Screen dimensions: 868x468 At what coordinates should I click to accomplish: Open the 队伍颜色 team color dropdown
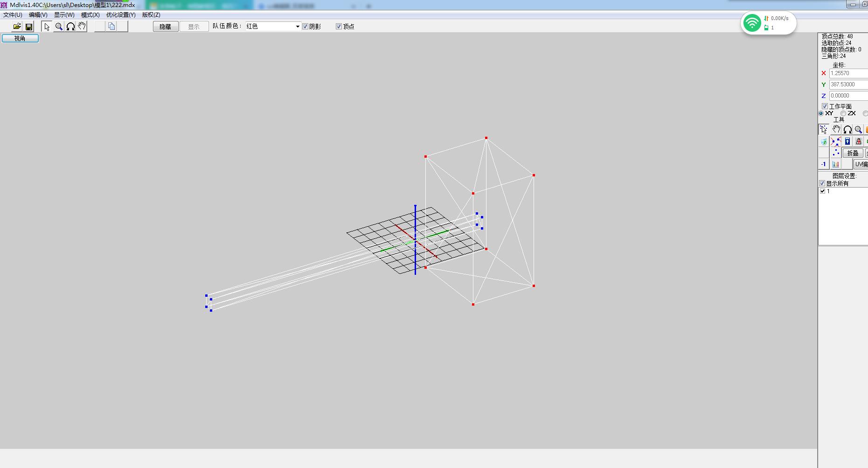297,27
